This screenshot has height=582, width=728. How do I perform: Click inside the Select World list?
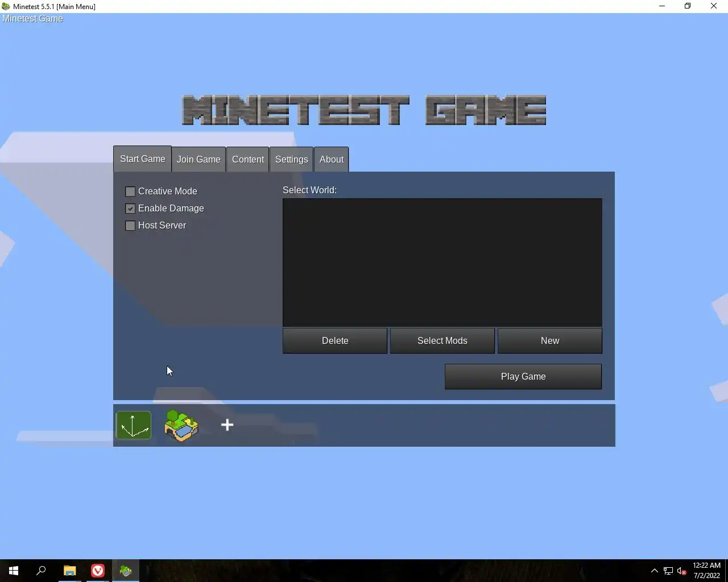442,263
